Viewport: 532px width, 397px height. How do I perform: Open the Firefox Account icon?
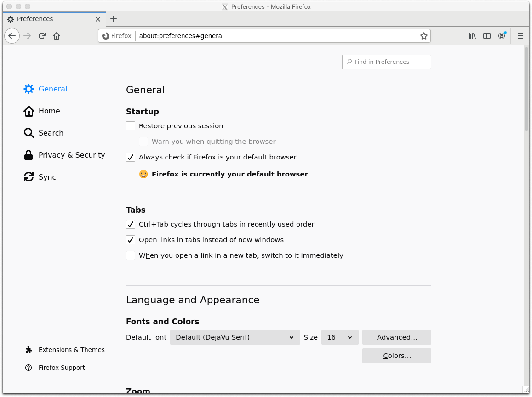pyautogui.click(x=502, y=36)
